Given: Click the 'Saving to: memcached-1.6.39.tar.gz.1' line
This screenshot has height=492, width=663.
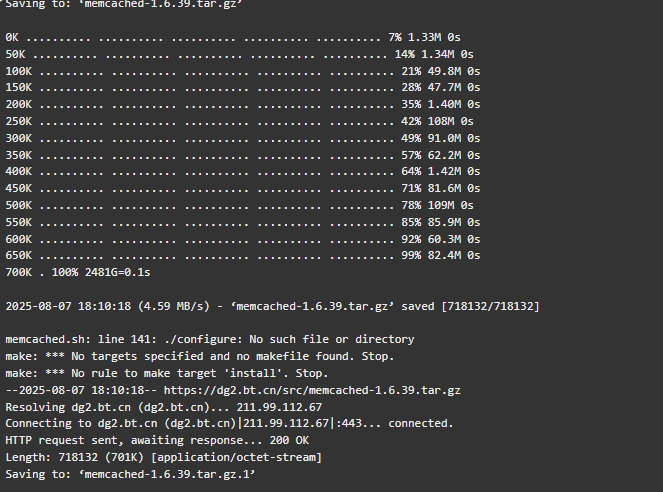Looking at the screenshot, I should pos(130,474).
